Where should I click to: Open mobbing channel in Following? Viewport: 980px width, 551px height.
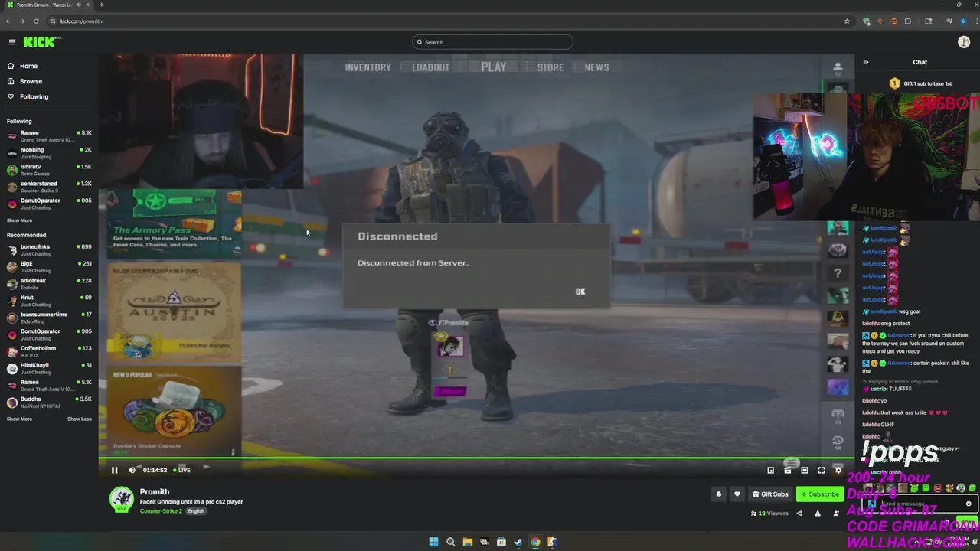(x=49, y=153)
